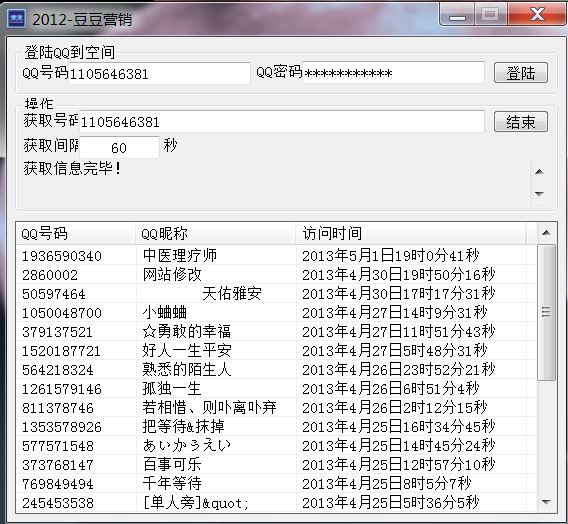The image size is (568, 524).
Task: Click the list scrollbar down arrow
Action: pyautogui.click(x=546, y=502)
